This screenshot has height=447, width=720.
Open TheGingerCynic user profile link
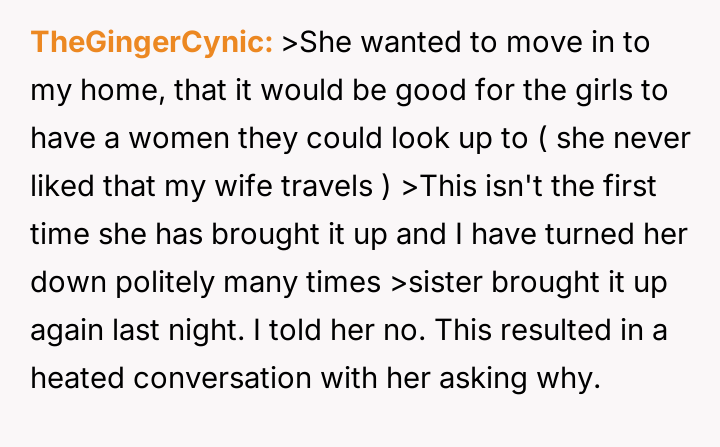tap(152, 43)
